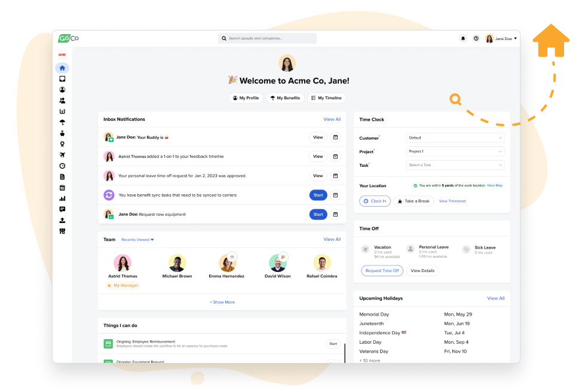
Task: Open the bar chart reports icon
Action: coord(62,197)
